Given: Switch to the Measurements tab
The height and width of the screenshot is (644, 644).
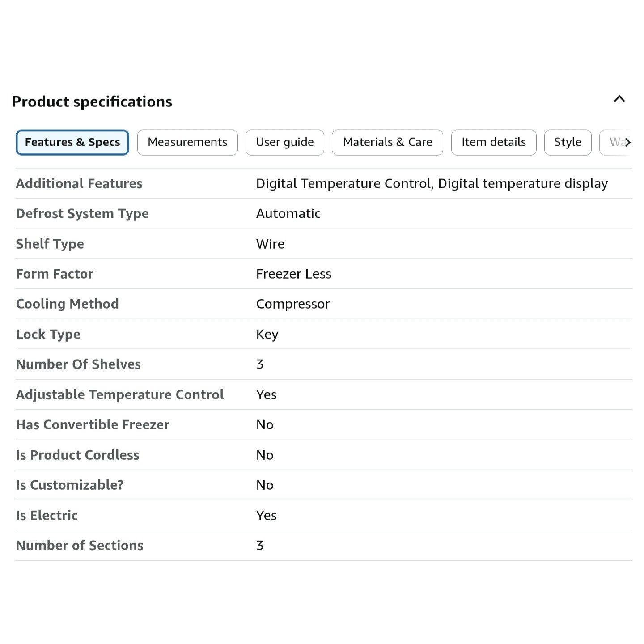Looking at the screenshot, I should click(x=187, y=142).
